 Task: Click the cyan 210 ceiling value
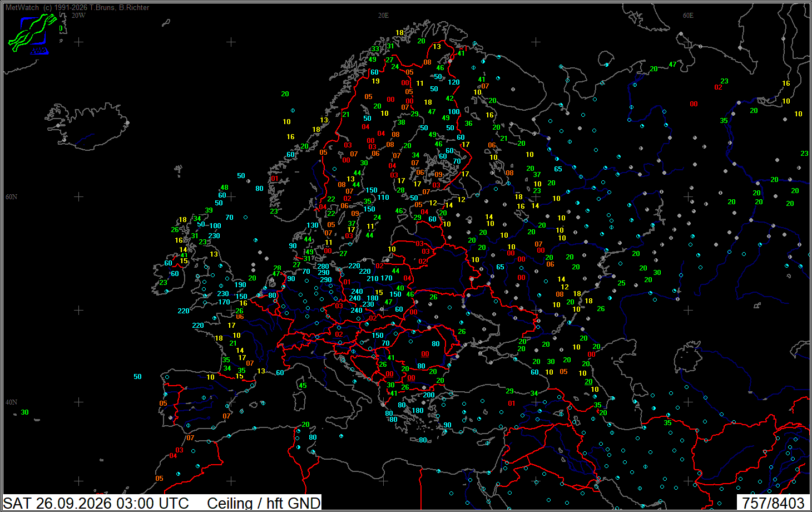coord(372,278)
